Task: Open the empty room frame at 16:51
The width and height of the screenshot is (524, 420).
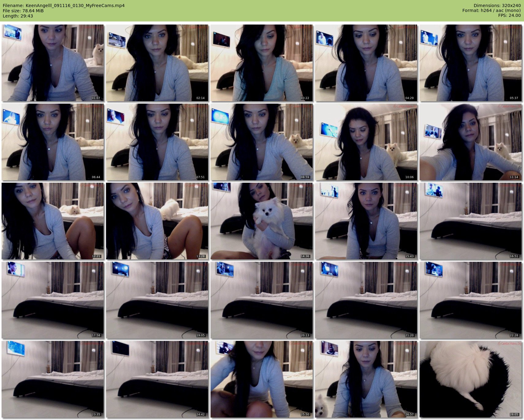Action: (470, 221)
